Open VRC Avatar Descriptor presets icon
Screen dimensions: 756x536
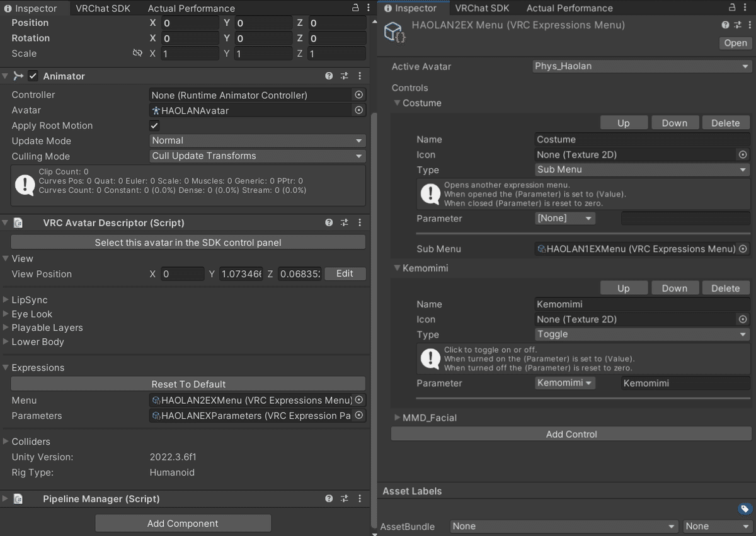345,223
